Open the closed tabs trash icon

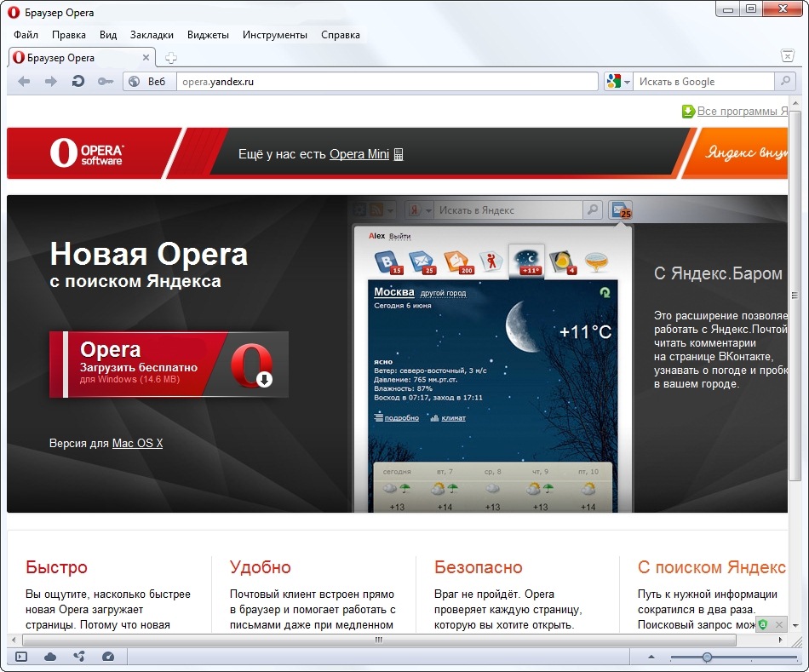(788, 55)
